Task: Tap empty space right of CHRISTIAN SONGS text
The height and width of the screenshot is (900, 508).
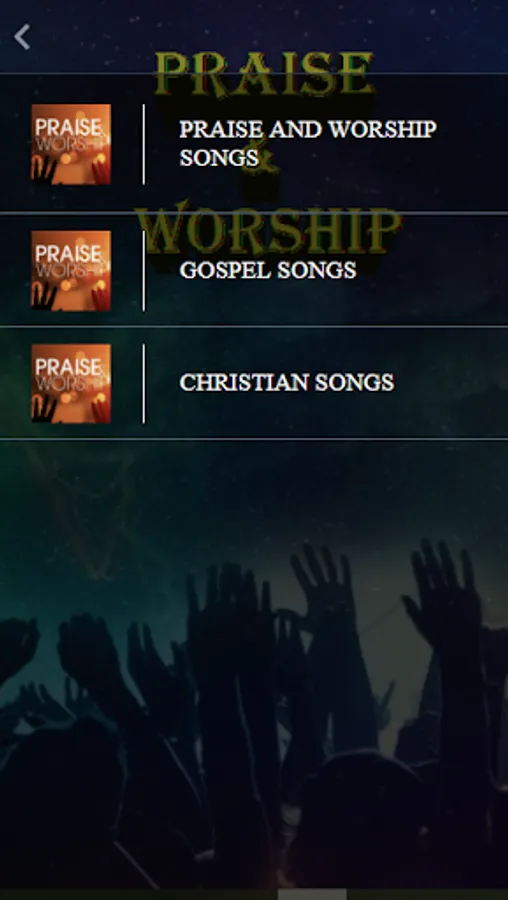Action: [451, 383]
